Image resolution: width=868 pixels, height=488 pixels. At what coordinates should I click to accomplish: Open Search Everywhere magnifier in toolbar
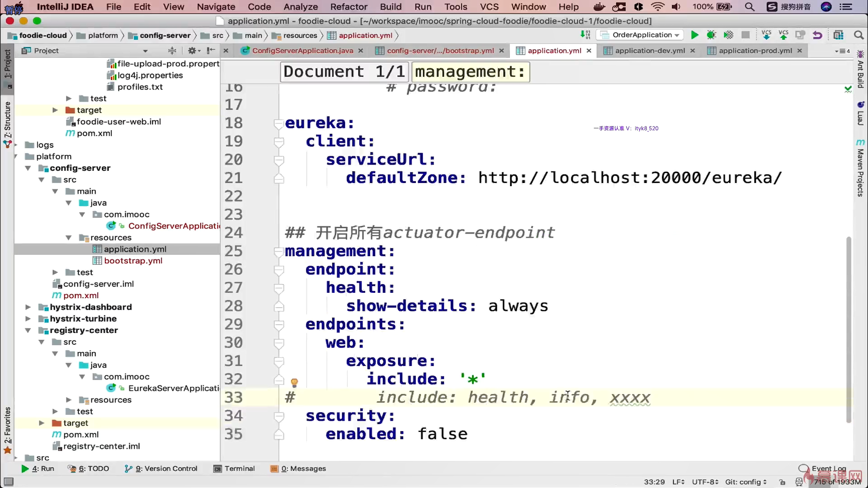pyautogui.click(x=859, y=35)
